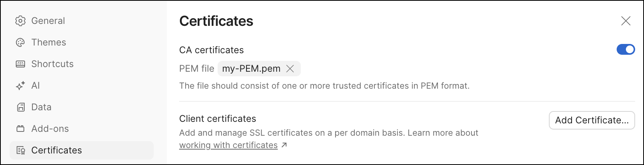The width and height of the screenshot is (644, 165).
Task: Click the Shortcuts keyboard icon
Action: (x=20, y=64)
